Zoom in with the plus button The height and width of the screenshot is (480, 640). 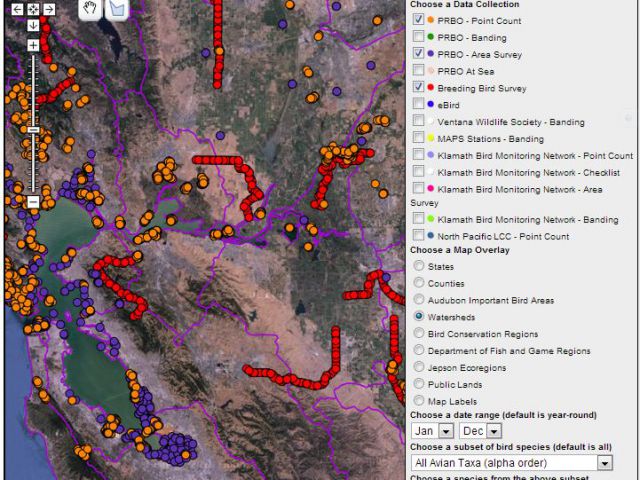pos(33,45)
